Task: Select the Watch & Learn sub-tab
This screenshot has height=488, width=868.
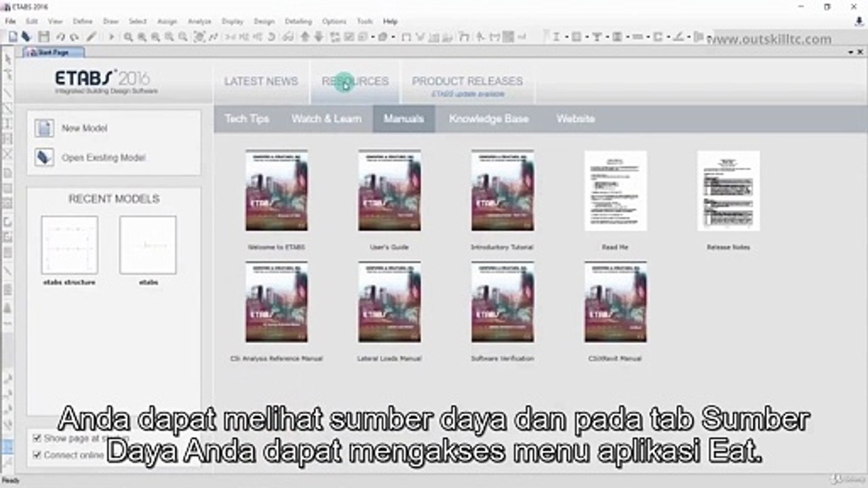Action: [x=326, y=119]
